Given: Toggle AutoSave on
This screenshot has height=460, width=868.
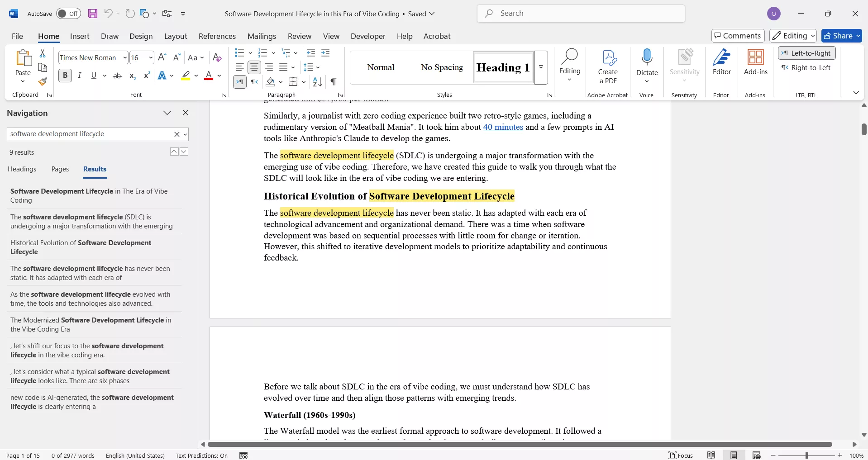Looking at the screenshot, I should tap(68, 14).
